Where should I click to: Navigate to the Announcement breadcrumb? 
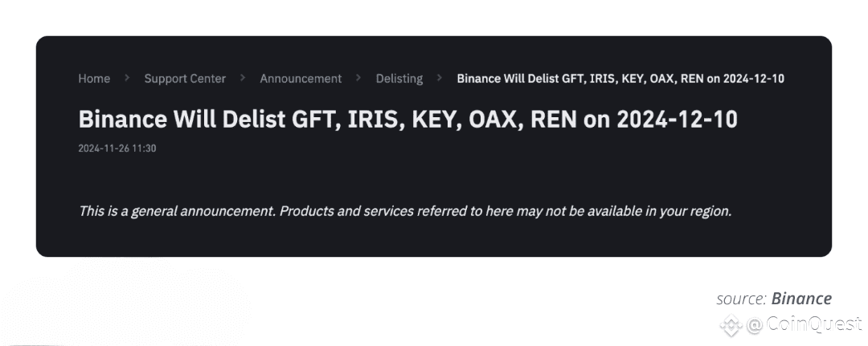click(x=301, y=79)
